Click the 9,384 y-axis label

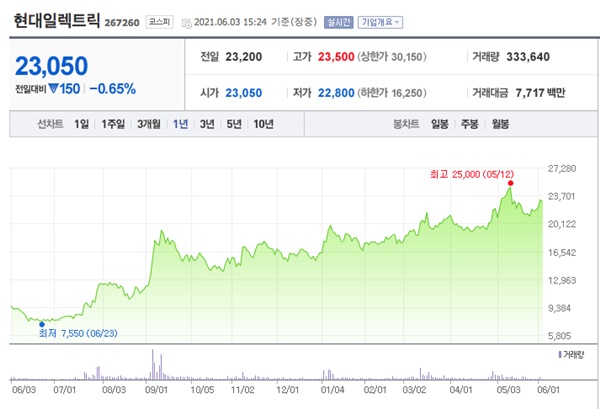coord(559,308)
